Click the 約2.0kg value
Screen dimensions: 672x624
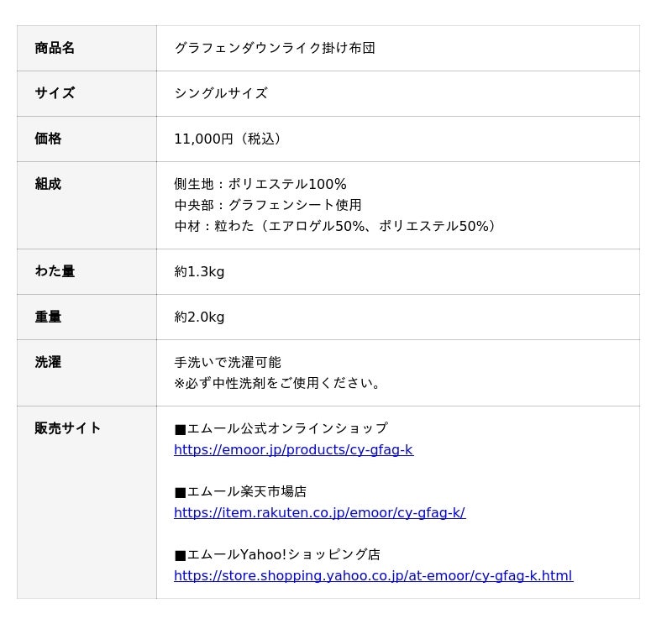[199, 317]
